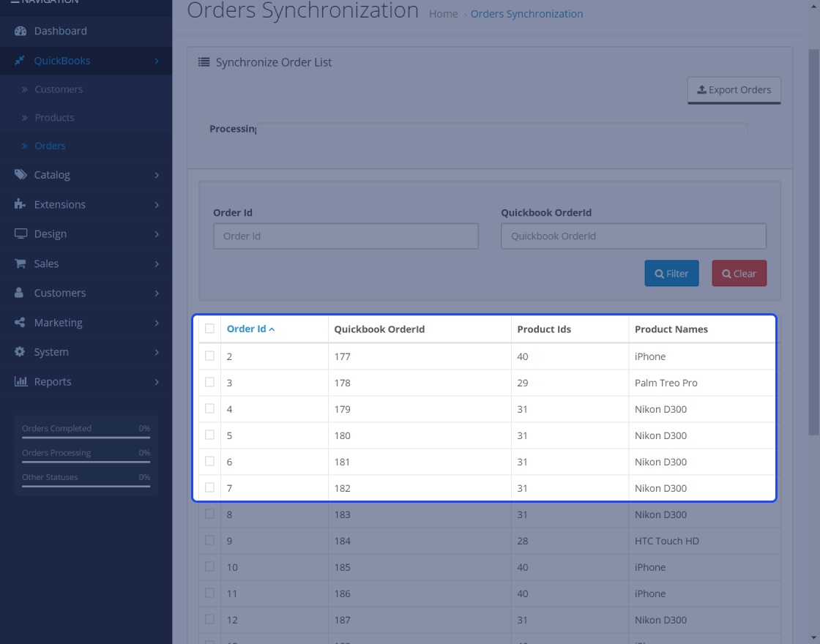Screen dimensions: 820x644
Task: Select the Reports menu label
Action: (52, 381)
